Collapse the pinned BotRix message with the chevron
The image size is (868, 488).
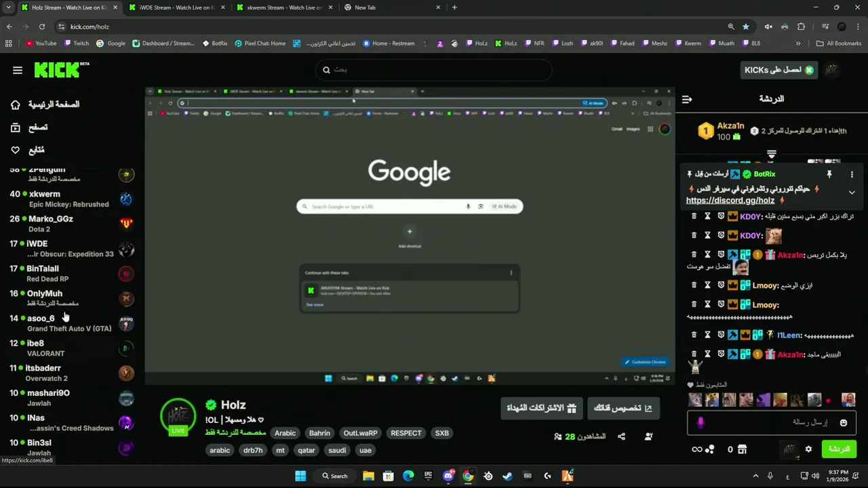click(852, 192)
